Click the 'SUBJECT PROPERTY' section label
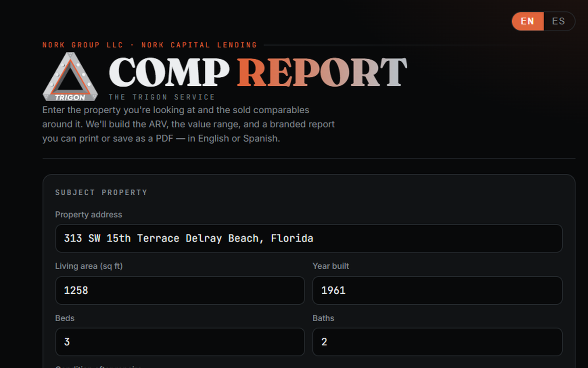The height and width of the screenshot is (368, 588). [101, 192]
